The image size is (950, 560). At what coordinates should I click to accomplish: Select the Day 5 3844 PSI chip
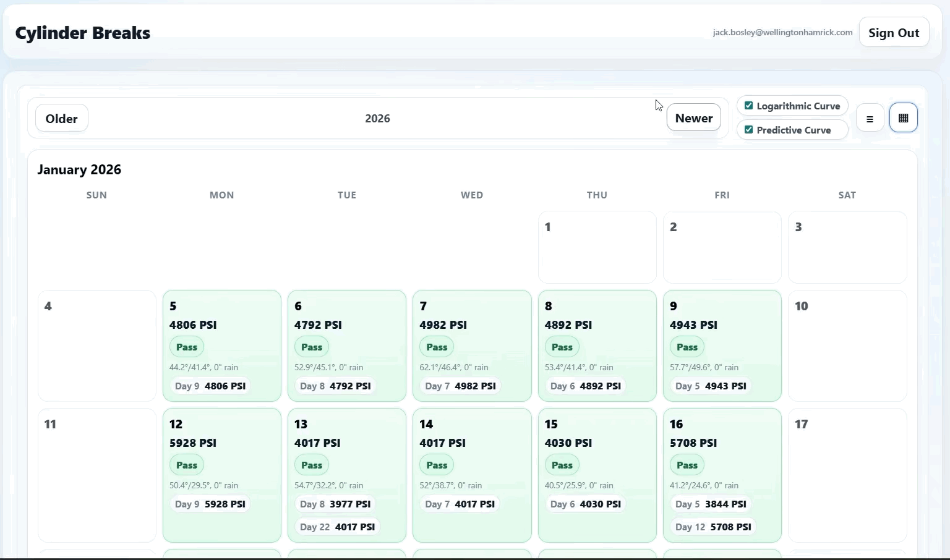[x=711, y=504]
